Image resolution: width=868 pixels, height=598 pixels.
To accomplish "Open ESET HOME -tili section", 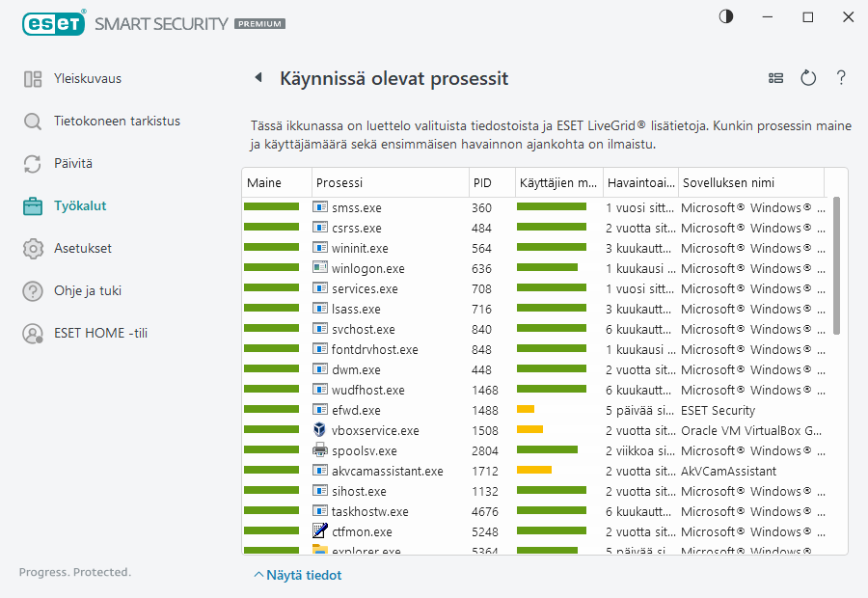I will click(x=100, y=334).
